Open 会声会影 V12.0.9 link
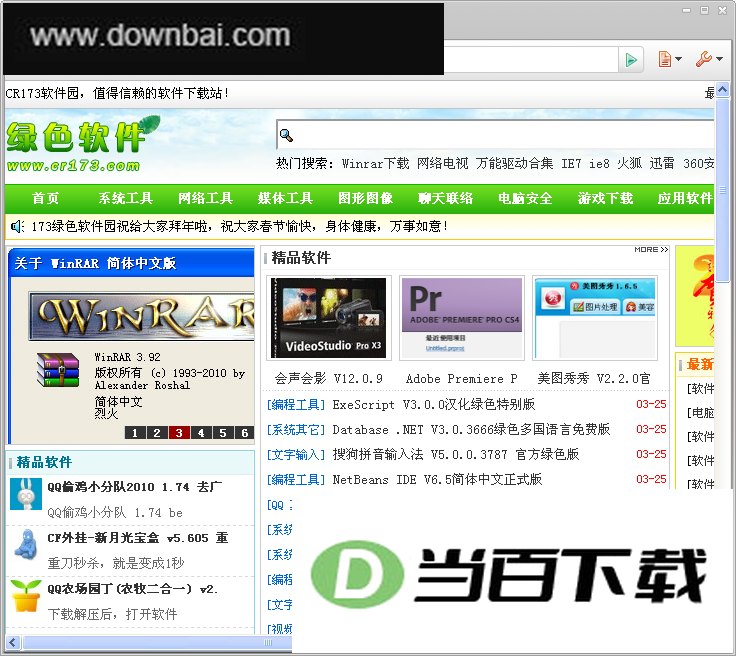 pyautogui.click(x=329, y=379)
